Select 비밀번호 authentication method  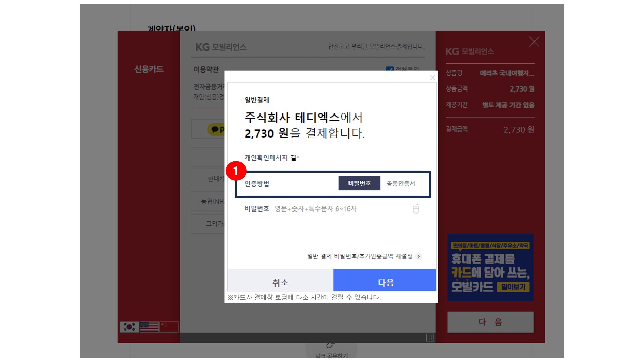[359, 183]
